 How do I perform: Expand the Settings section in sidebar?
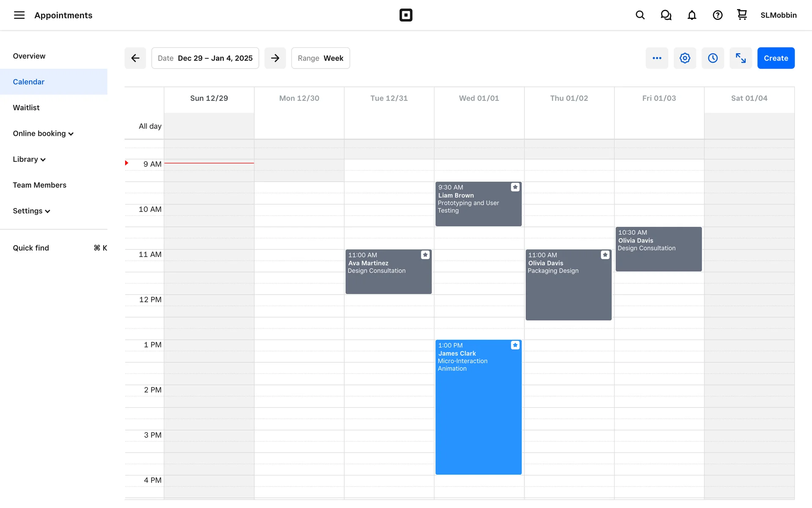[32, 211]
